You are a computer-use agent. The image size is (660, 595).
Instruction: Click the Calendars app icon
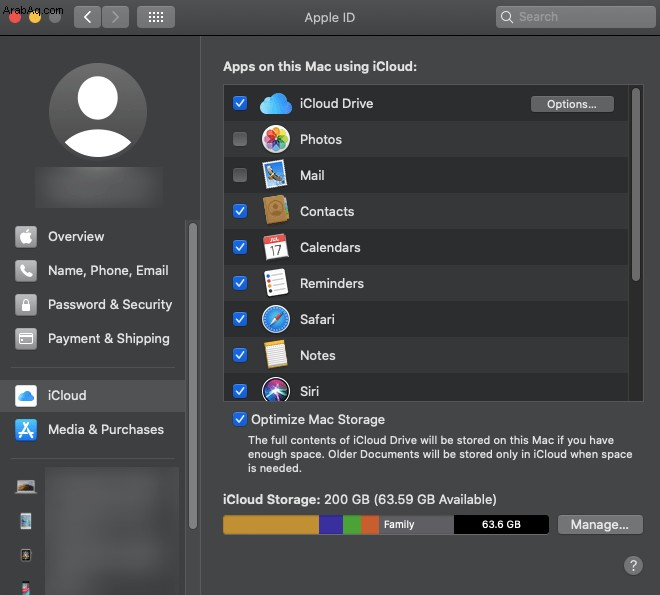[276, 247]
